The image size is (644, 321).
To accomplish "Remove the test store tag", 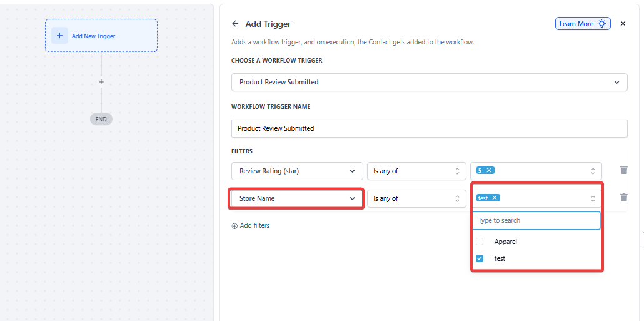I will pyautogui.click(x=495, y=198).
